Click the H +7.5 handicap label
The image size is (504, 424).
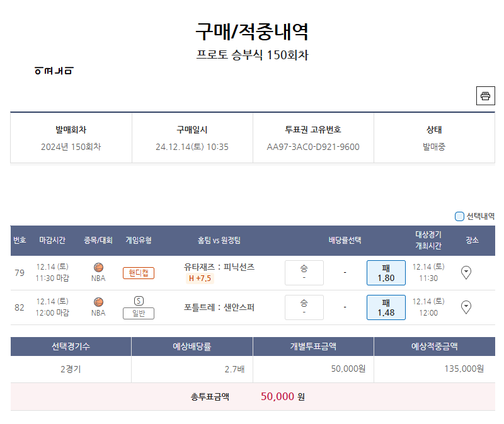tap(200, 278)
